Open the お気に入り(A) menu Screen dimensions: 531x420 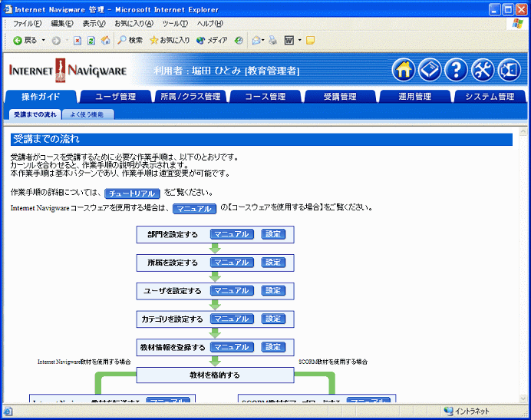click(134, 23)
